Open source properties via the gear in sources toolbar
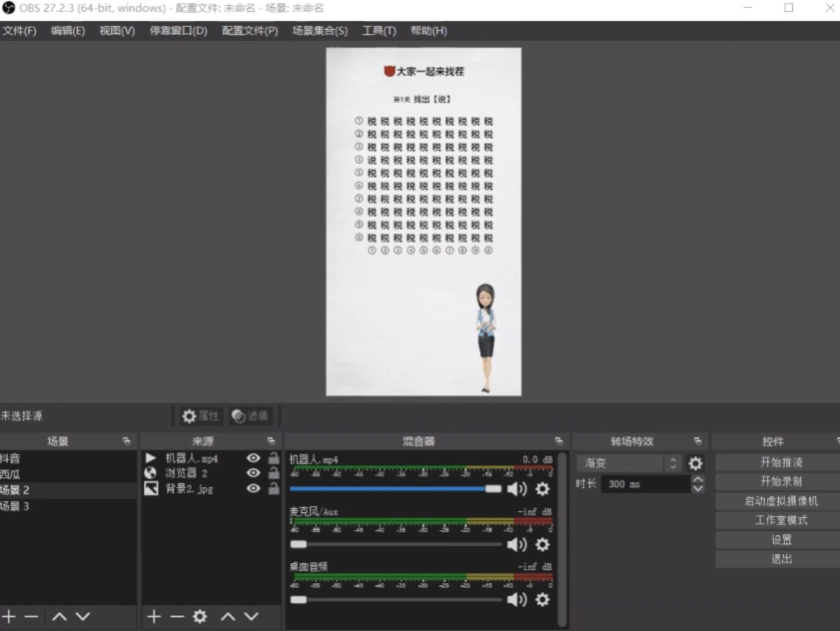 coord(200,616)
